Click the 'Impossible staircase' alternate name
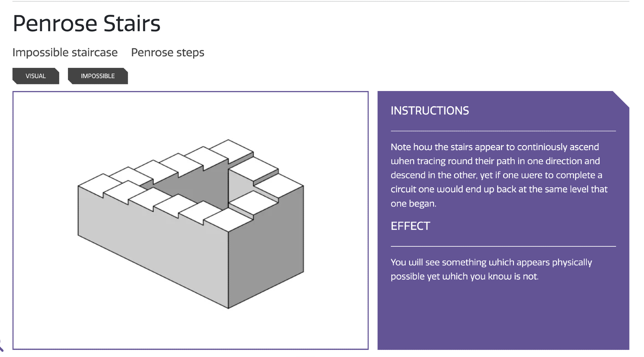Viewport: 644px width, 357px height. coord(65,52)
